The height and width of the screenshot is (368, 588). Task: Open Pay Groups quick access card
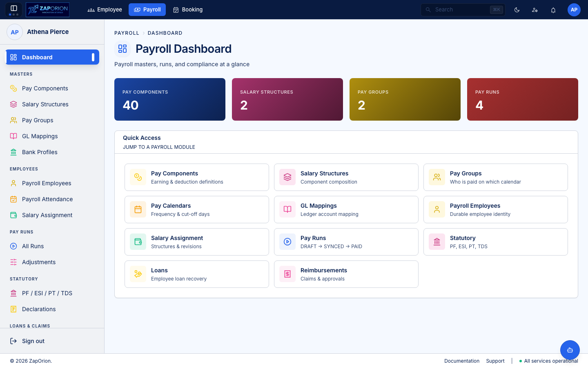tap(496, 177)
